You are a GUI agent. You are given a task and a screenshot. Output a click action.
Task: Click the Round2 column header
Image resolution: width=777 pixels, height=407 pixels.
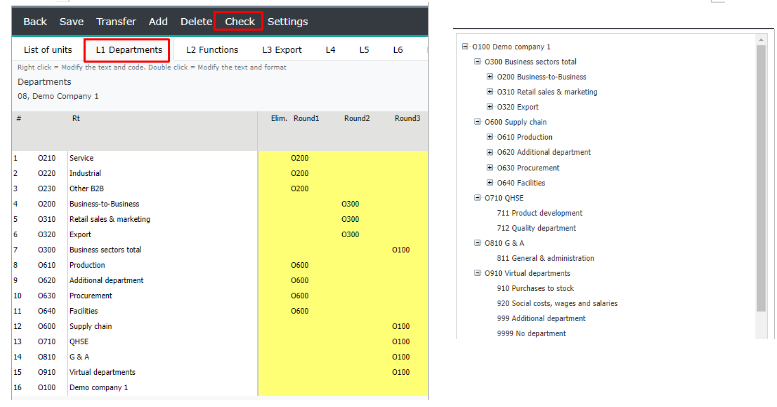[x=357, y=118]
